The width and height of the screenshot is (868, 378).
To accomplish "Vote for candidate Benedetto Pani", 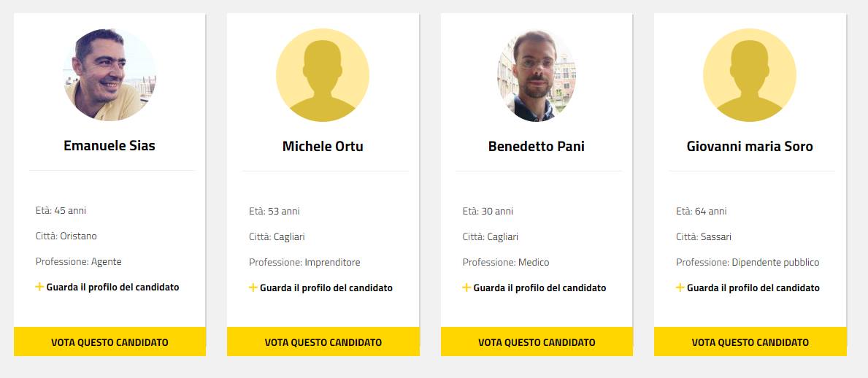I will (537, 342).
